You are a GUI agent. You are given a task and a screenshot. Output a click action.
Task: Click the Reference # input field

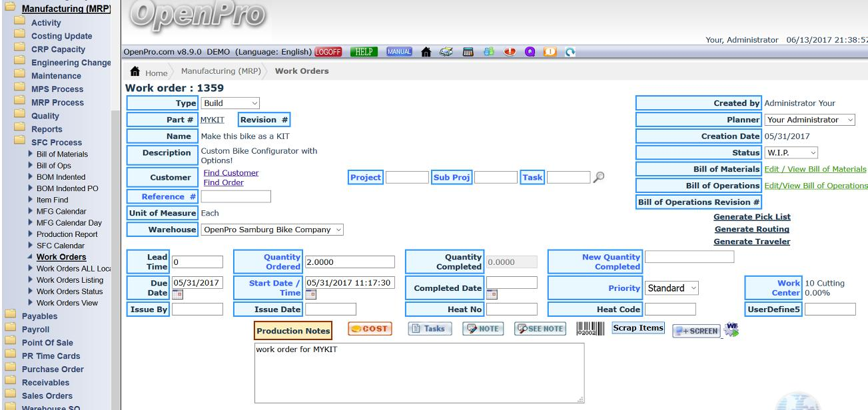(x=236, y=196)
